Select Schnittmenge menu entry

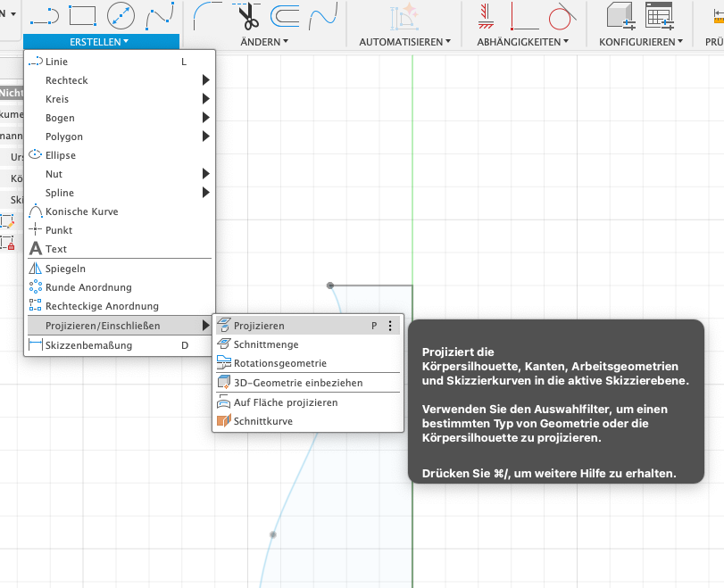pos(265,344)
